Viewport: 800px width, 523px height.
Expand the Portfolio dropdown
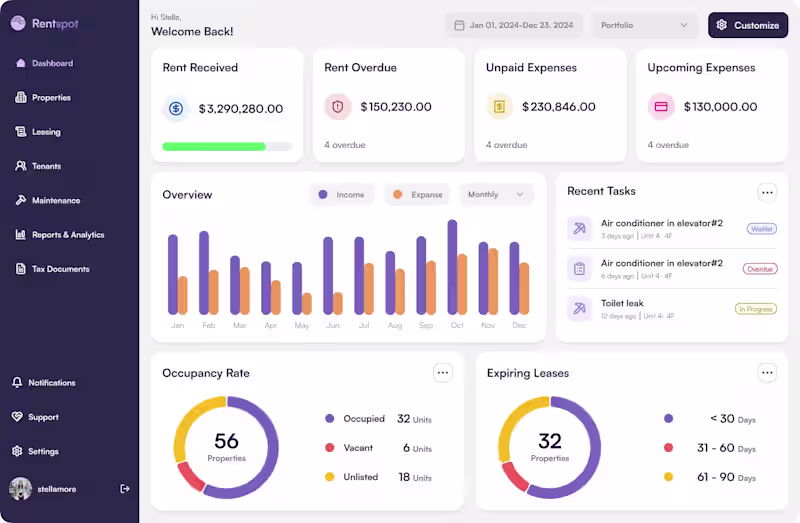pyautogui.click(x=644, y=25)
